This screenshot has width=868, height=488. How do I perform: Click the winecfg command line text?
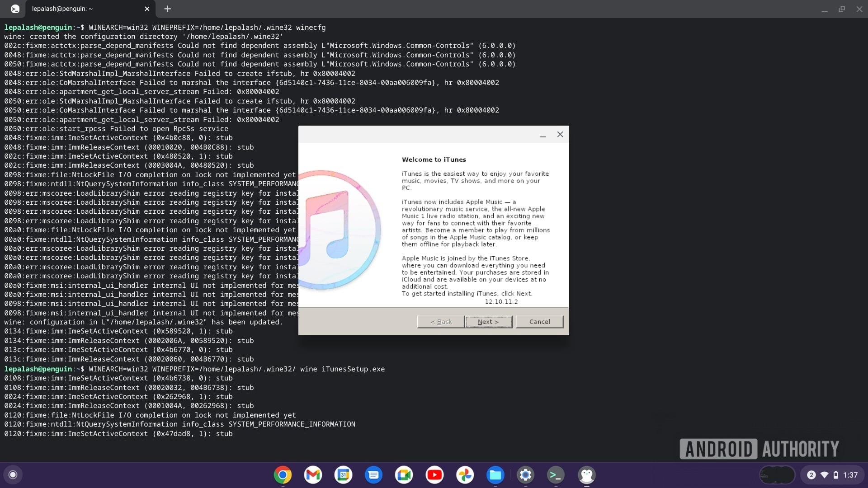207,28
